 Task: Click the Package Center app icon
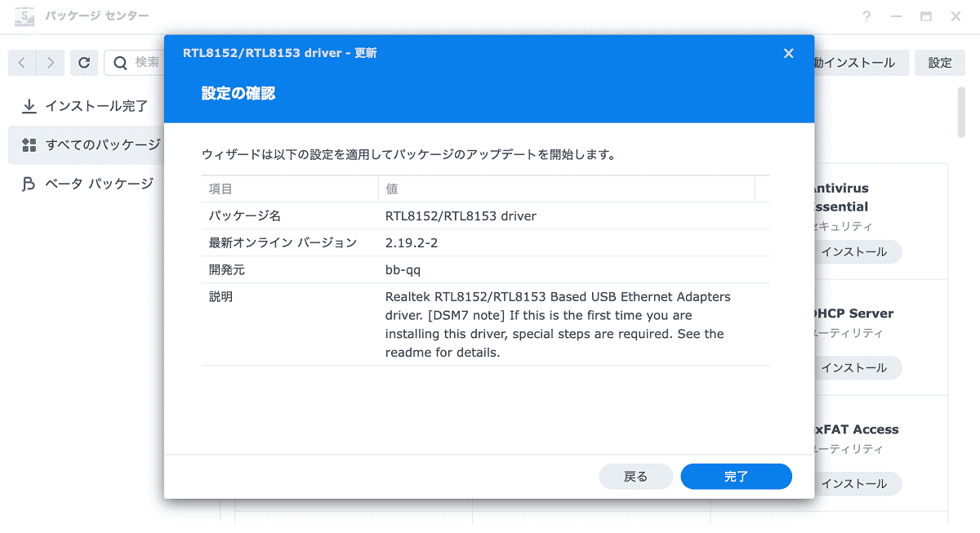24,16
